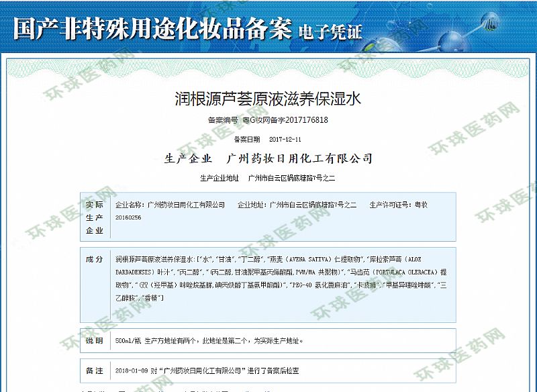This screenshot has height=392, width=537.
Task: Click the bold 生产企业 heading
Action: [x=188, y=159]
